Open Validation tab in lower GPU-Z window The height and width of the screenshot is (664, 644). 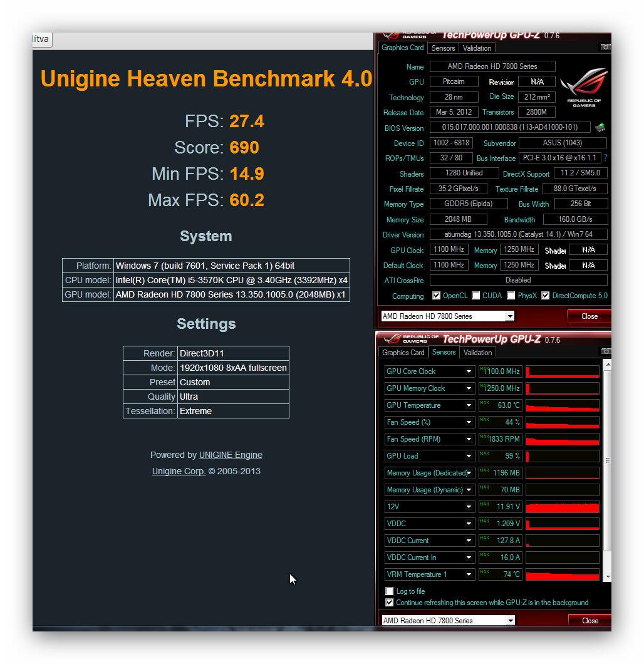tap(477, 352)
